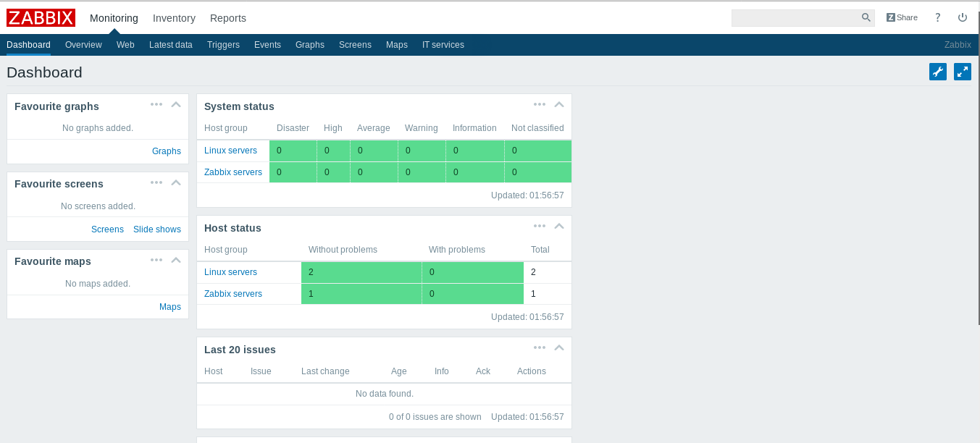Click the search magnifier icon

tap(866, 17)
